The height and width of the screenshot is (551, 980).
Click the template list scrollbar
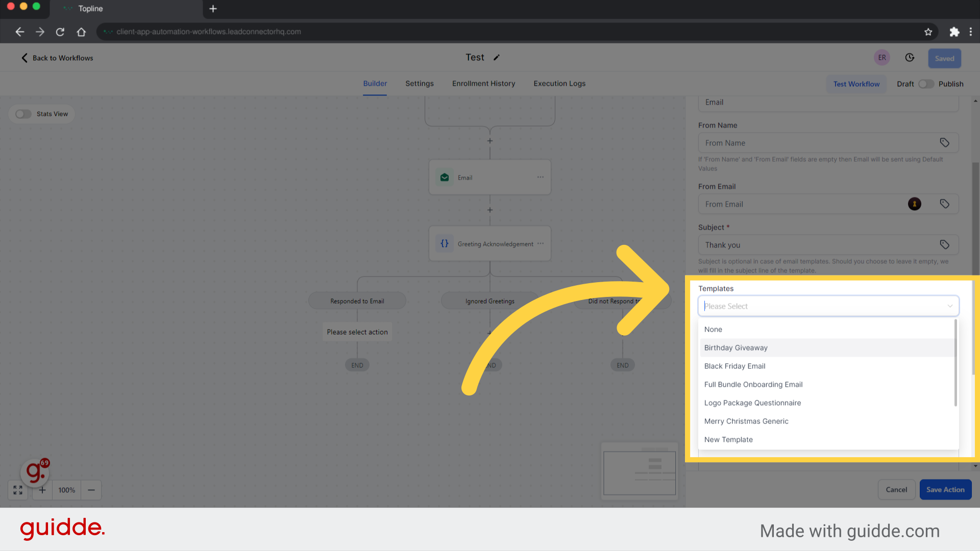click(x=955, y=363)
